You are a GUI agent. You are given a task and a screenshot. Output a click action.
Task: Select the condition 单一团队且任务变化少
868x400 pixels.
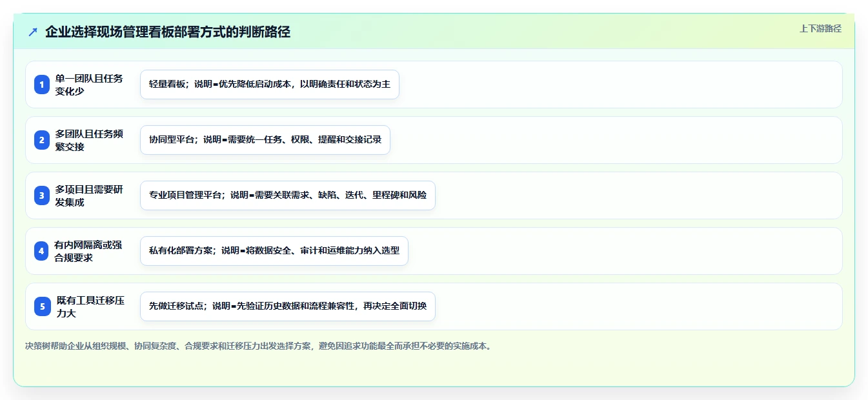(89, 85)
